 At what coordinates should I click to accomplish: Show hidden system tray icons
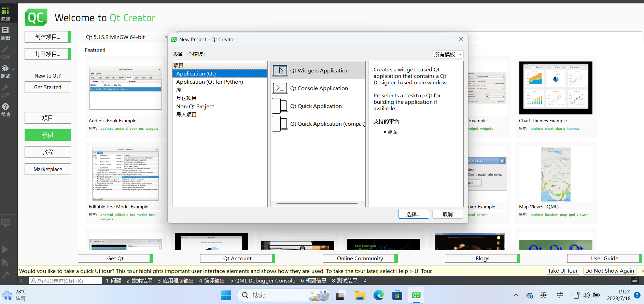(x=516, y=295)
